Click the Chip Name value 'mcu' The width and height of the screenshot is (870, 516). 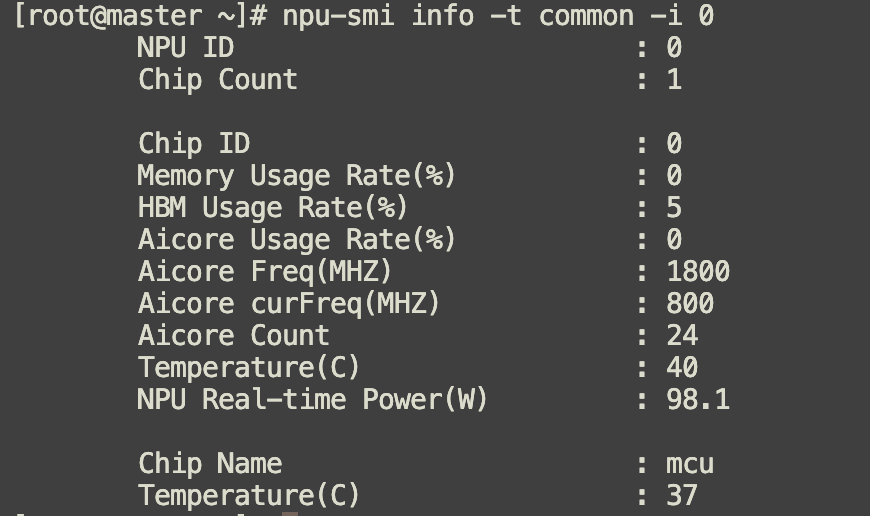(x=690, y=465)
